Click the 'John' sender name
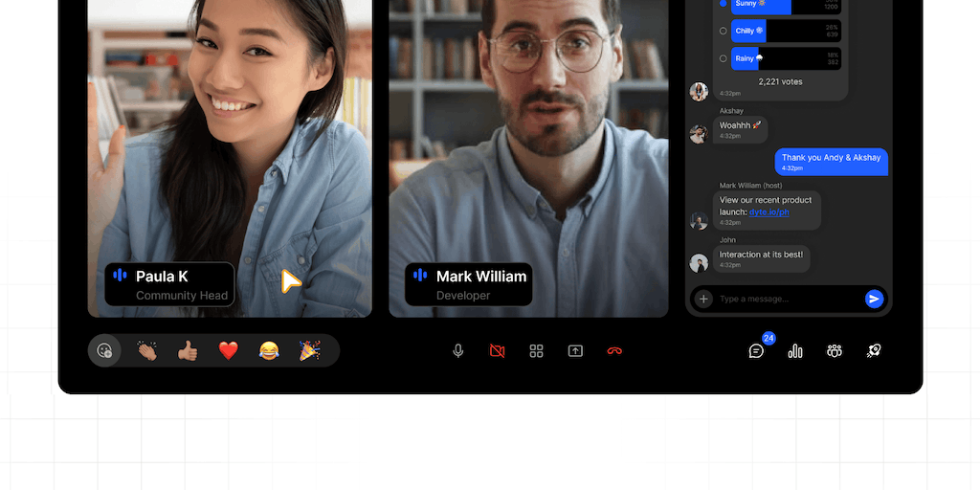This screenshot has width=980, height=490. point(727,240)
